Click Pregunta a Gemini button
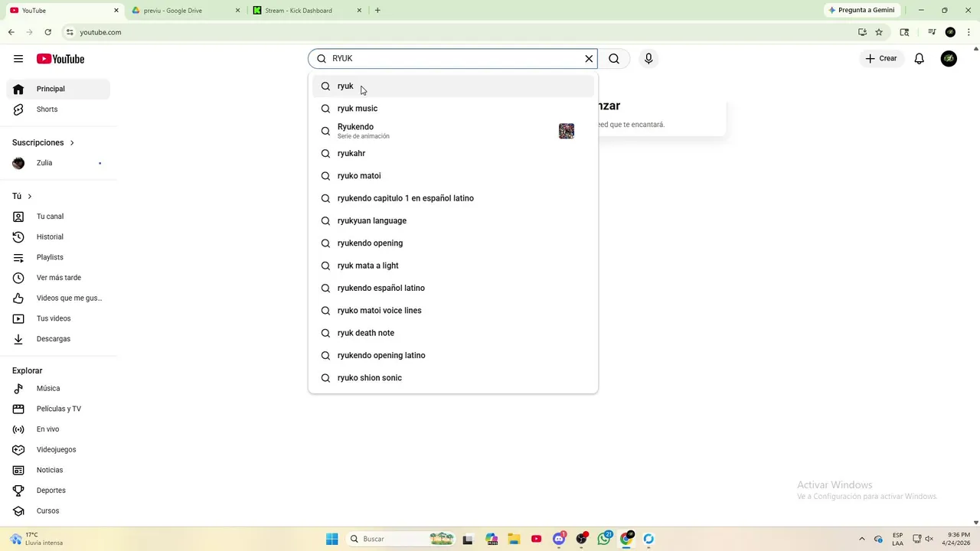Image resolution: width=980 pixels, height=551 pixels. 861,10
